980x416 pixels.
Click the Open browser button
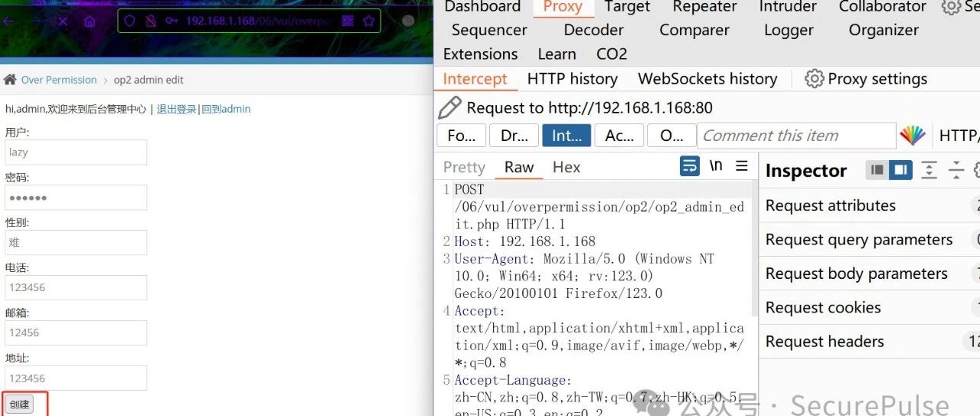coord(671,136)
